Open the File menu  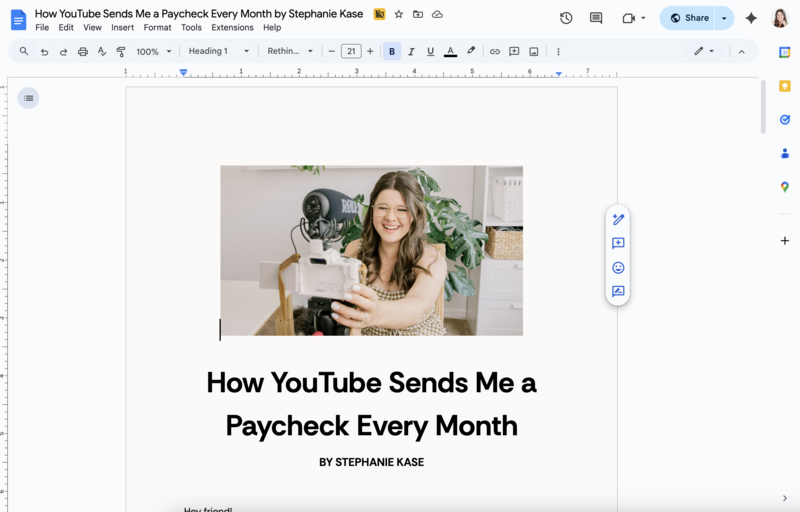tap(42, 28)
